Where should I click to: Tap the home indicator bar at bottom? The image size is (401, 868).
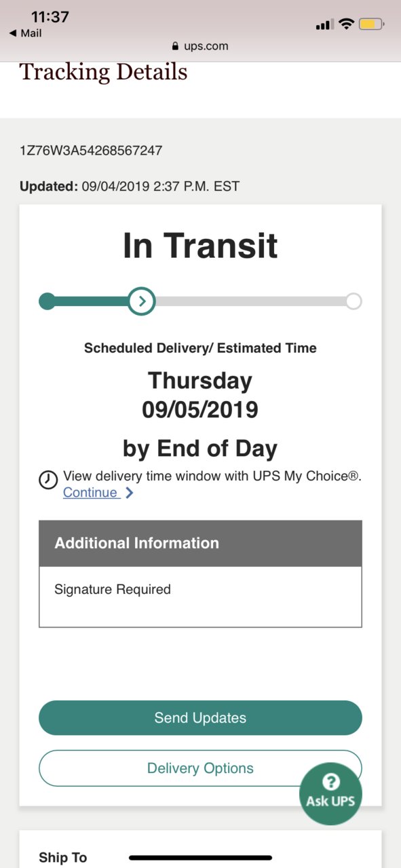(x=200, y=858)
